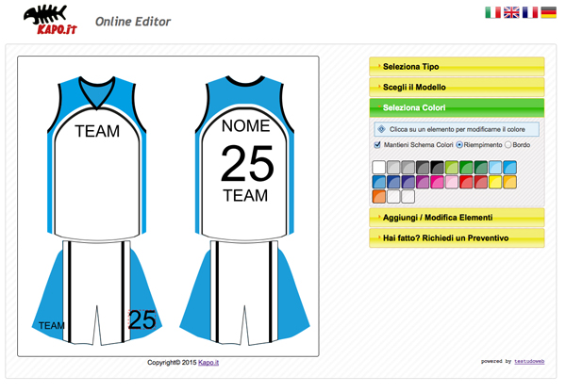566x392 pixels.
Task: Expand Aggiungi / Modifica Elementi section
Action: coord(457,218)
